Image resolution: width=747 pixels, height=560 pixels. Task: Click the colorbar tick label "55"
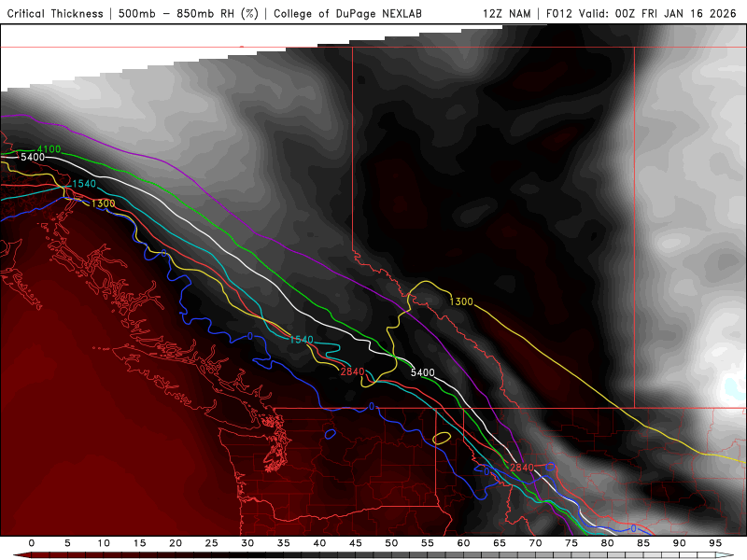[428, 543]
